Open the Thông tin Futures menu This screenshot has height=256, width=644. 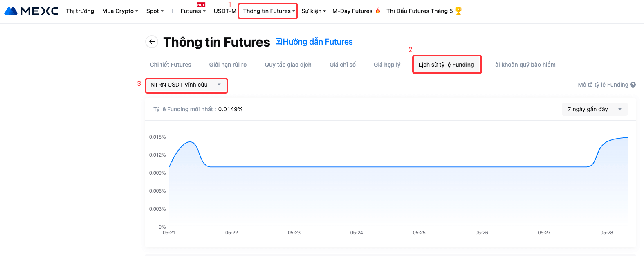click(268, 11)
